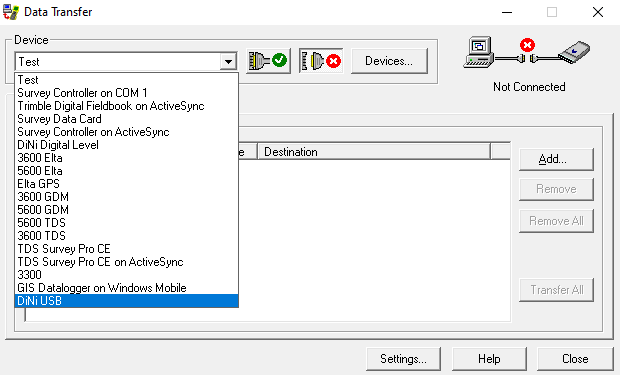The image size is (620, 375).
Task: Click the Add... button
Action: click(x=556, y=159)
